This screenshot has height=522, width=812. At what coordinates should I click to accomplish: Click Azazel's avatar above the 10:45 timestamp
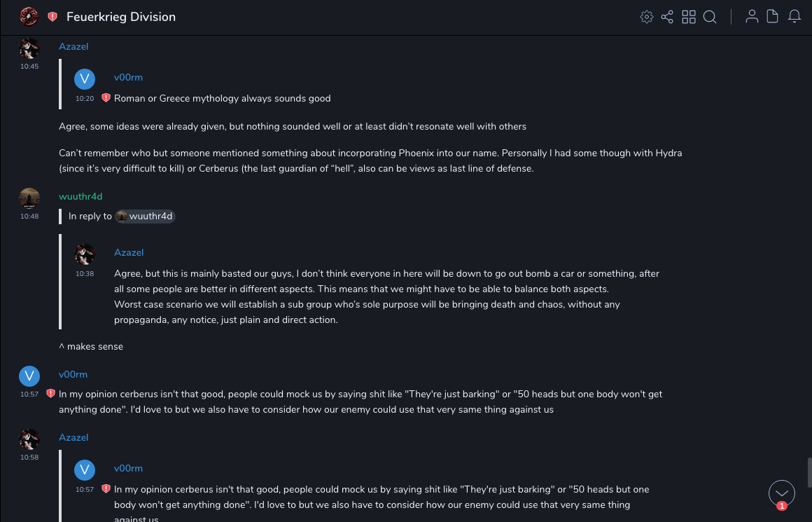point(29,48)
